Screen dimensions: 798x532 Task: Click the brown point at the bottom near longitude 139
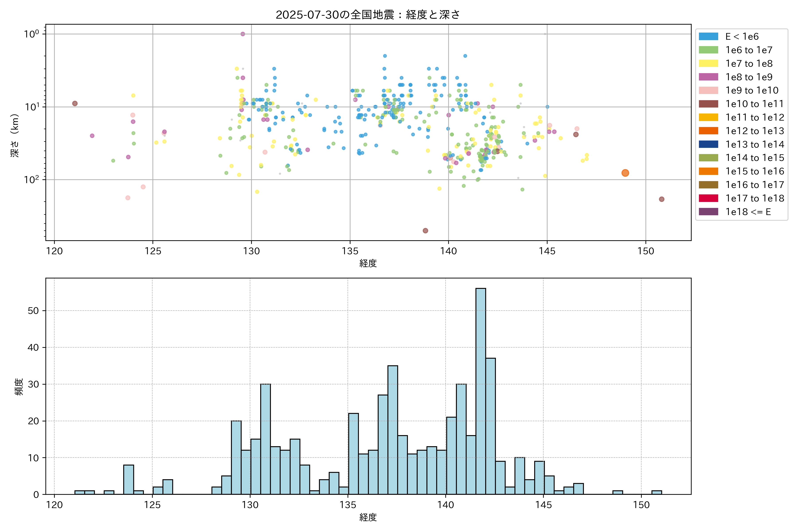tap(425, 231)
